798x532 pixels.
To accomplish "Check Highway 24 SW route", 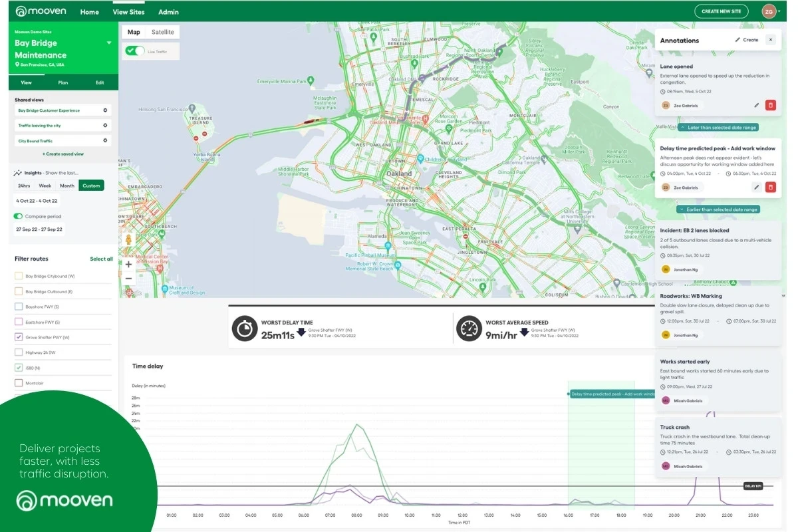I will tap(19, 352).
